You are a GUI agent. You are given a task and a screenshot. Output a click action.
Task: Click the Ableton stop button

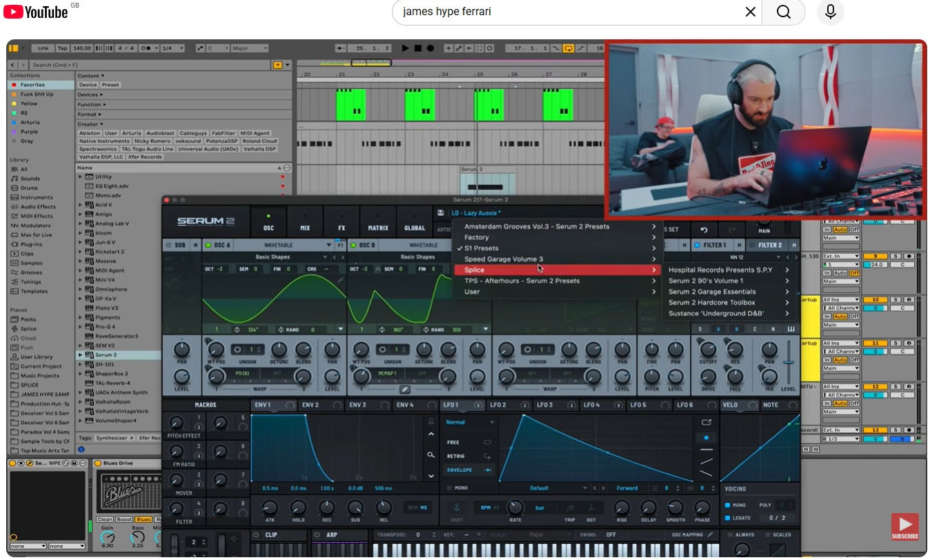click(418, 48)
